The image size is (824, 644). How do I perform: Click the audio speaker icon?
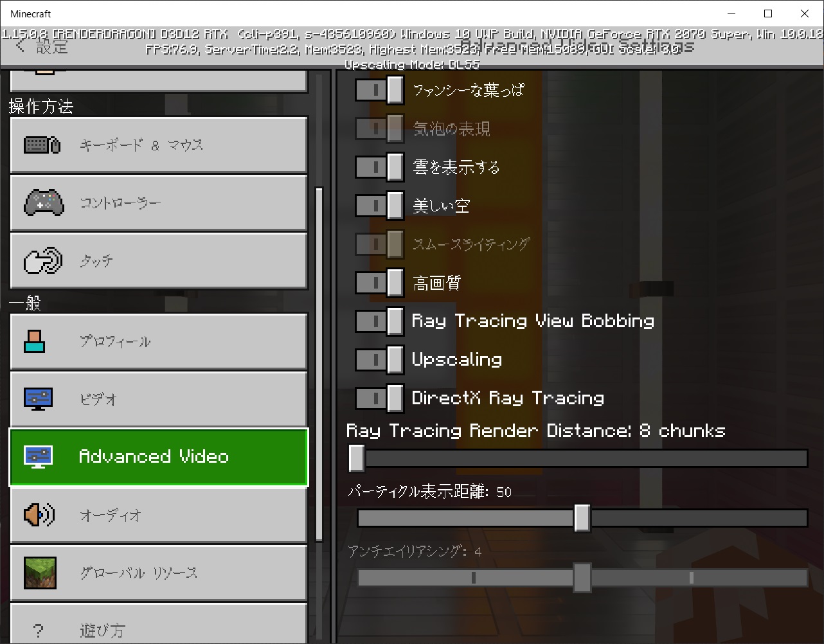[x=39, y=515]
